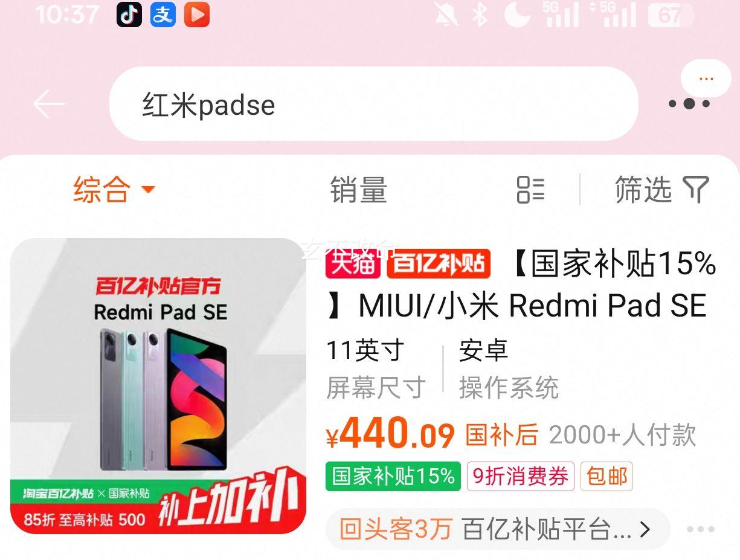Tap the 包邮 free shipping tag
740x560 pixels.
607,477
